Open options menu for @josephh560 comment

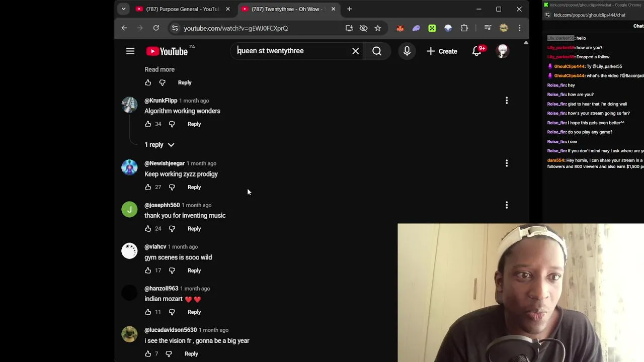pos(507,205)
